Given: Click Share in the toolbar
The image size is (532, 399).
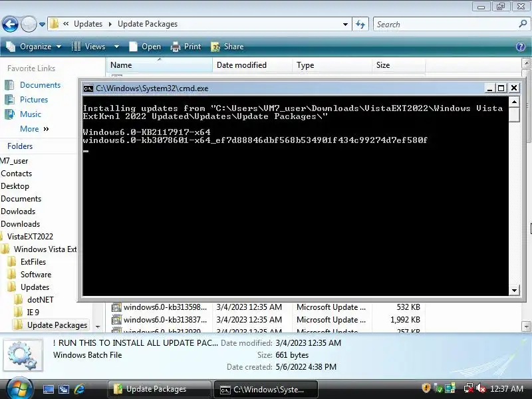Looking at the screenshot, I should pyautogui.click(x=227, y=47).
